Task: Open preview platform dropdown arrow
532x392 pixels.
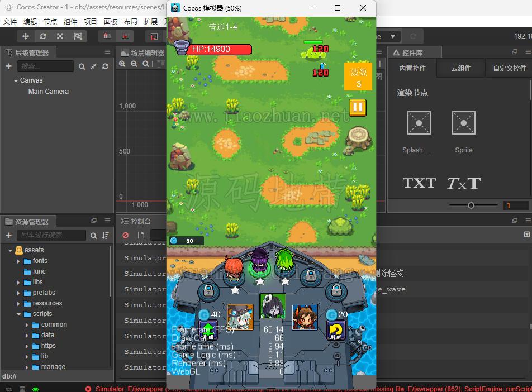Action: click(392, 36)
